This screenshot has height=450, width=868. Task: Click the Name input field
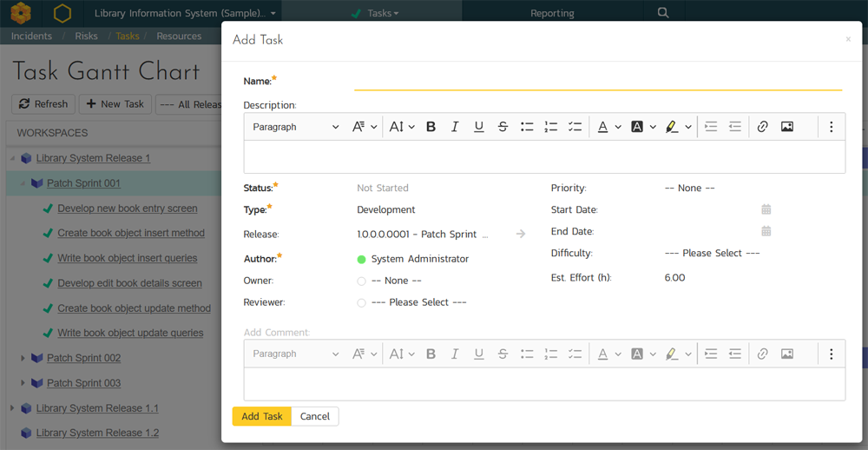(x=597, y=81)
